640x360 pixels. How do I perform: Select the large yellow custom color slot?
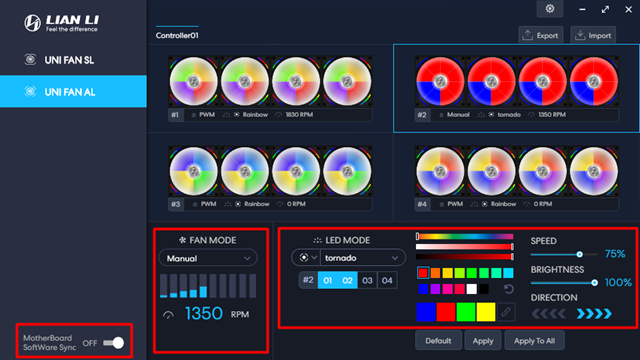486,312
